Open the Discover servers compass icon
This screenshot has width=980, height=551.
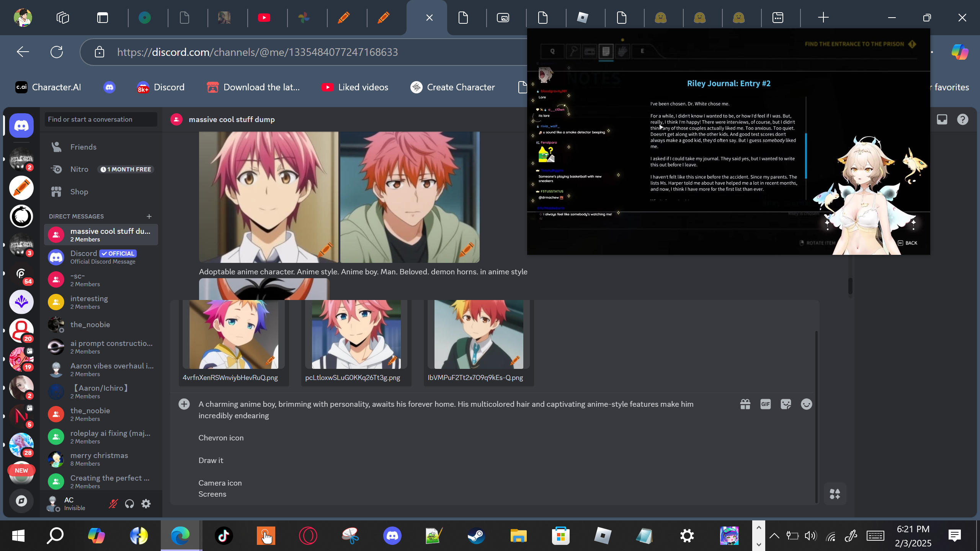point(21,500)
